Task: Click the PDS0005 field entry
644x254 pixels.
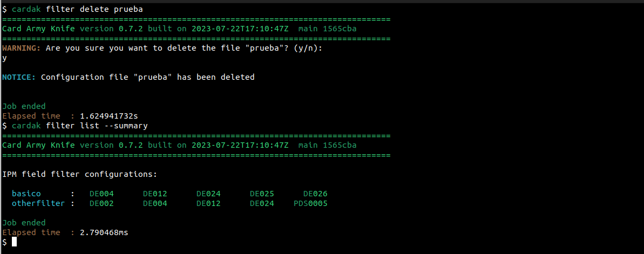Action: (x=310, y=203)
